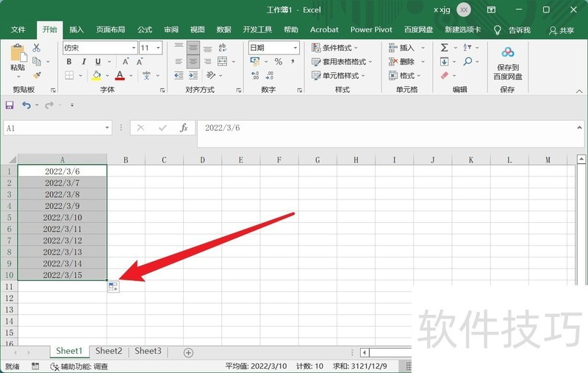
Task: Click Decrease Decimal icon
Action: pyautogui.click(x=269, y=76)
